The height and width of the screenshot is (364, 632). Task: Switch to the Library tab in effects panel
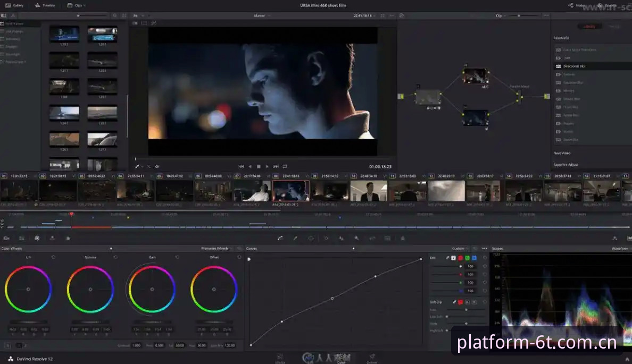tap(589, 27)
